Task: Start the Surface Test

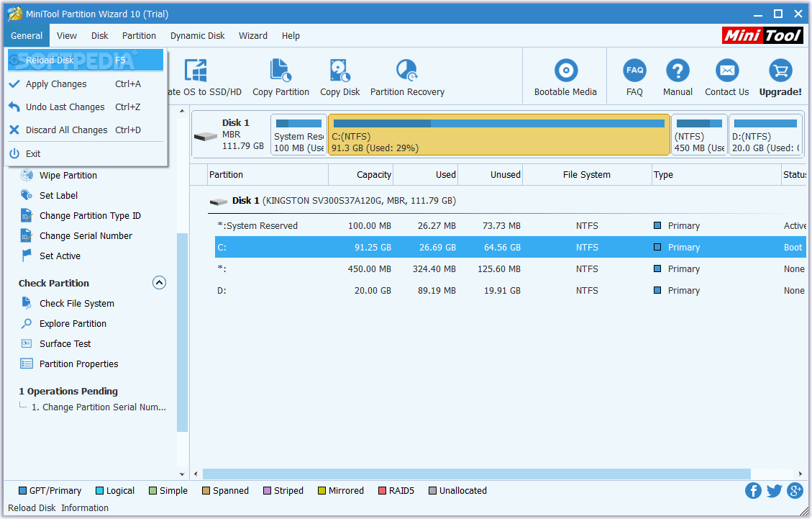Action: 65,344
